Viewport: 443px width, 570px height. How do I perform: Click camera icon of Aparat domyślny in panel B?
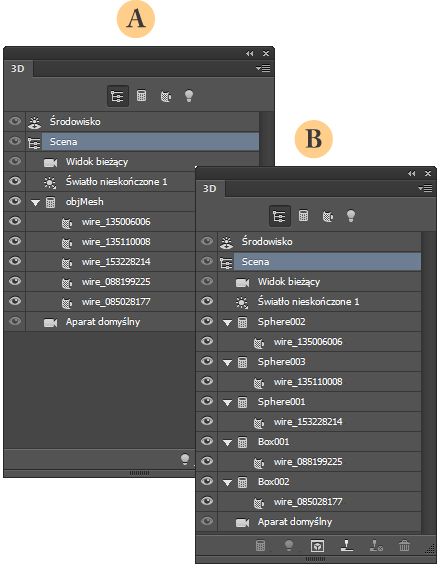[x=242, y=522]
